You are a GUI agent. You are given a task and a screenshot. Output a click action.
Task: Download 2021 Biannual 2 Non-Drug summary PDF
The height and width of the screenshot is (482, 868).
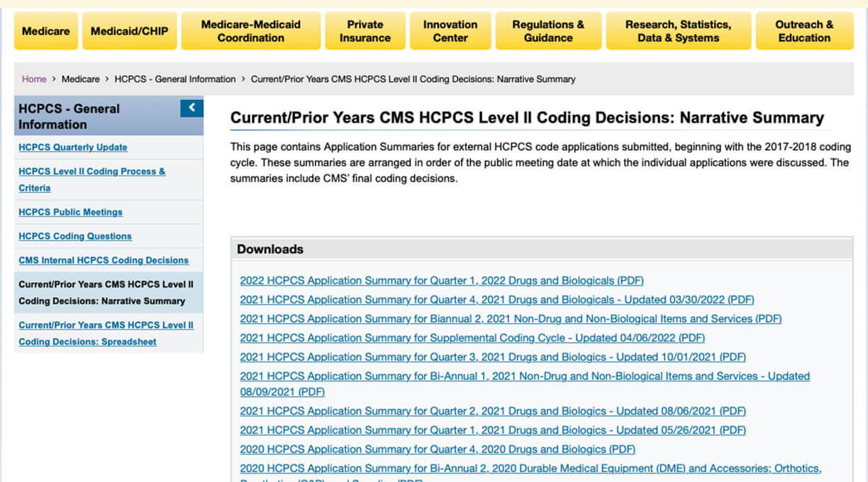[511, 319]
